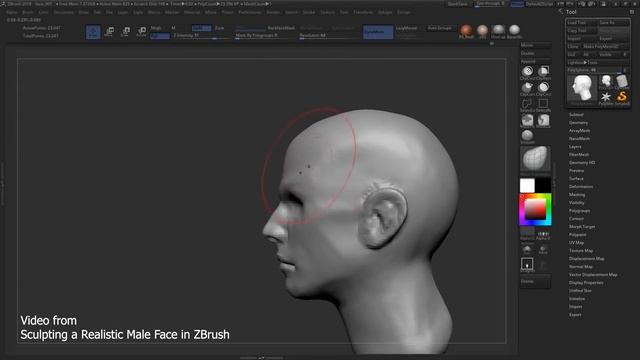Image resolution: width=640 pixels, height=360 pixels.
Task: Click the Append button
Action: 536,61
